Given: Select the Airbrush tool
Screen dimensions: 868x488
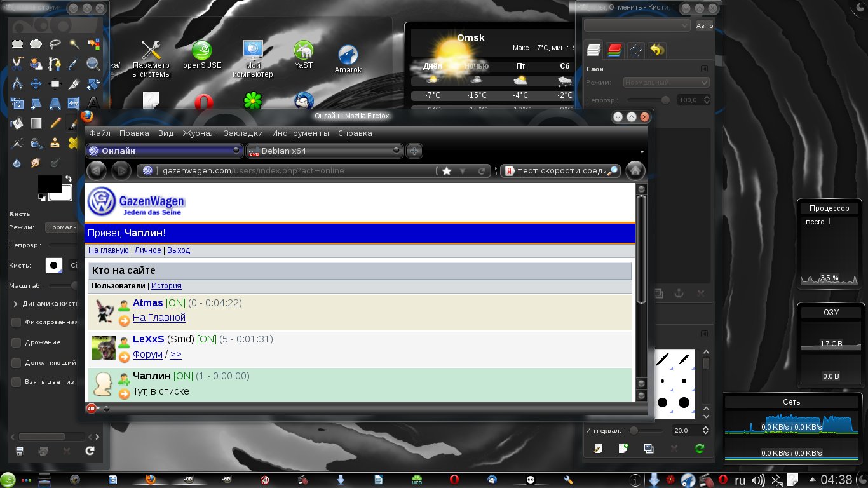Looking at the screenshot, I should click(x=17, y=142).
